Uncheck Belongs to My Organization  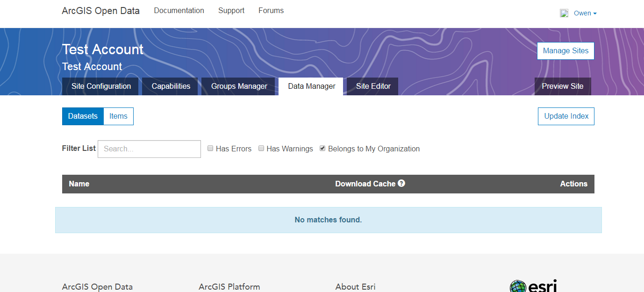click(x=322, y=148)
